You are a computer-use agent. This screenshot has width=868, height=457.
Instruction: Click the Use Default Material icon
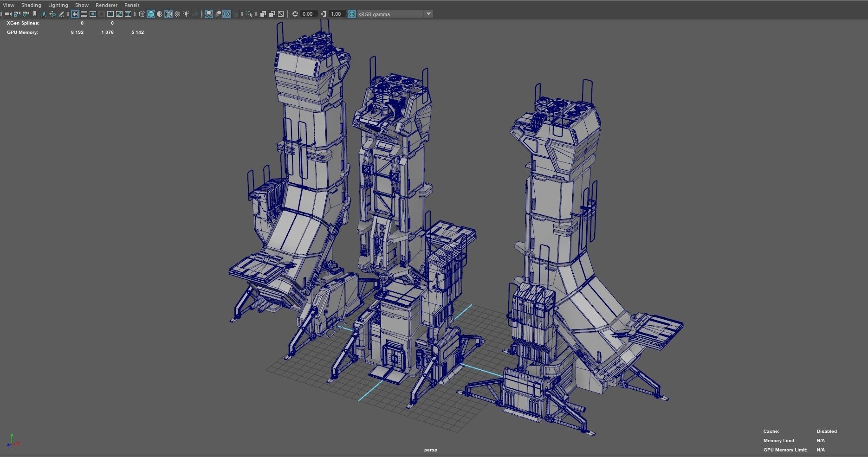point(160,14)
